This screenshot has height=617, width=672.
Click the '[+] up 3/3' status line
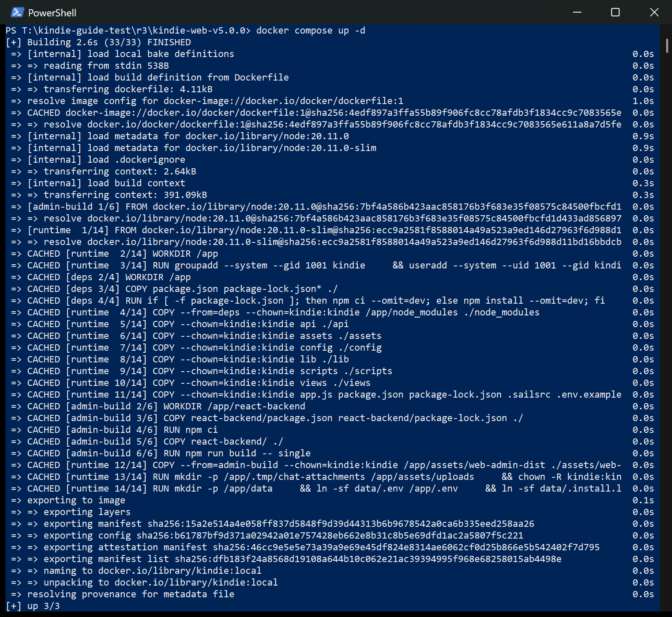pyautogui.click(x=33, y=606)
